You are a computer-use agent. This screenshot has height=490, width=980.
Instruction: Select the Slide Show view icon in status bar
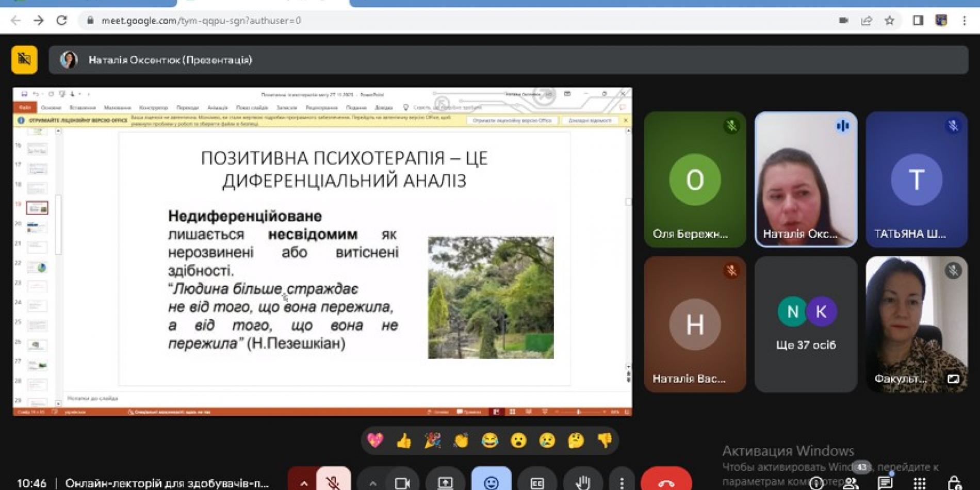[545, 412]
